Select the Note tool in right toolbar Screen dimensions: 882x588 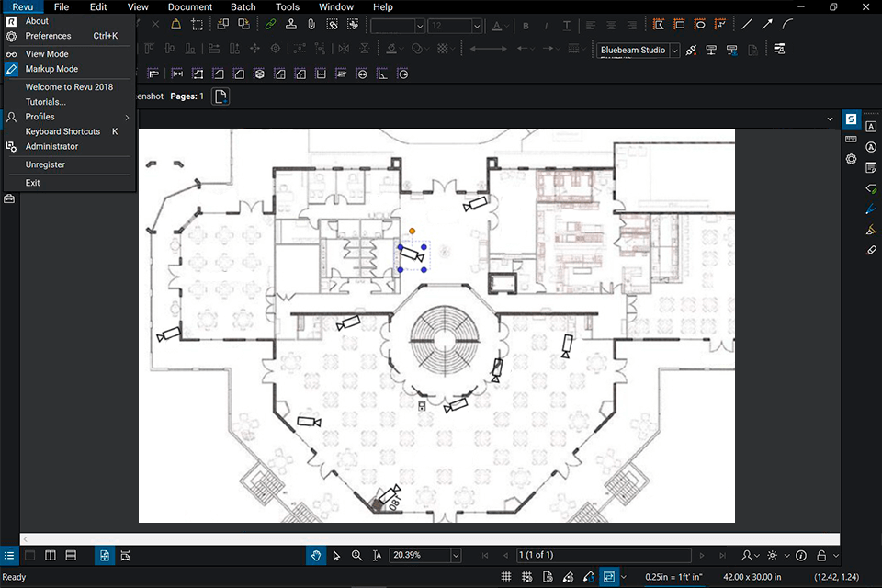pyautogui.click(x=871, y=167)
